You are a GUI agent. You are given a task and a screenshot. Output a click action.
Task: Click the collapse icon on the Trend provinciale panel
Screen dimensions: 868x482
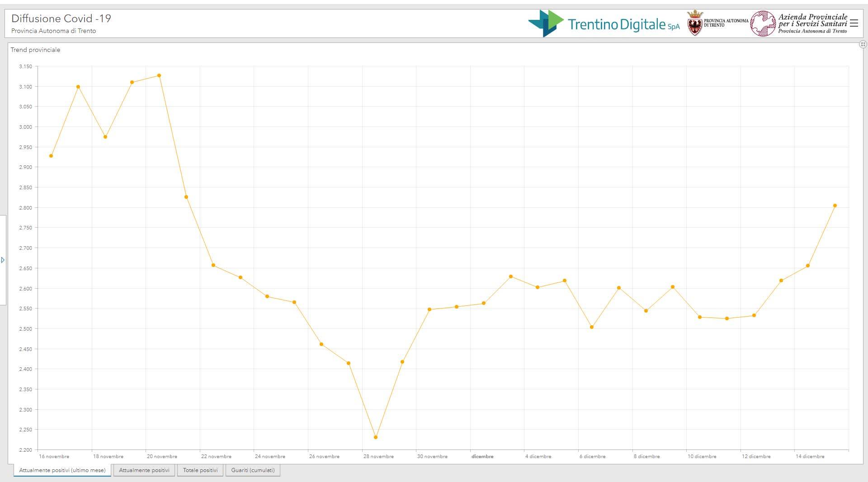click(x=863, y=44)
